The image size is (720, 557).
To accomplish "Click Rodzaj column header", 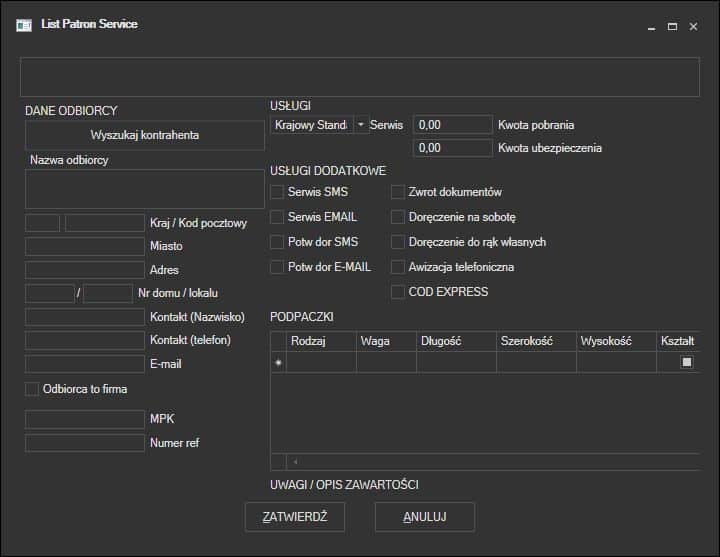I will pos(321,341).
